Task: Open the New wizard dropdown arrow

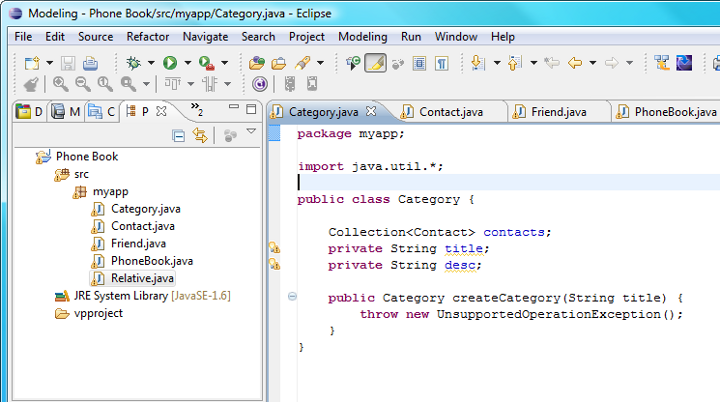Action: tap(49, 63)
